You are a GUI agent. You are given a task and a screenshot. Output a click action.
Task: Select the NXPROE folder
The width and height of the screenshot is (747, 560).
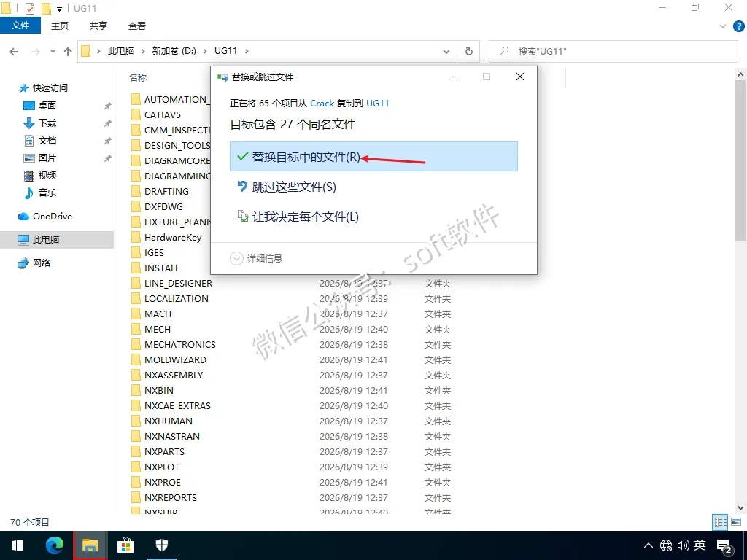tap(163, 483)
